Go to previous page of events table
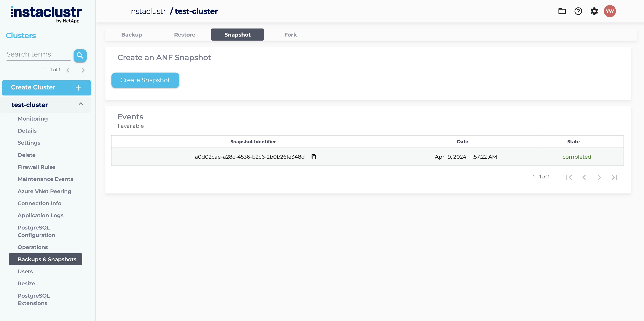The image size is (644, 321). tap(584, 177)
